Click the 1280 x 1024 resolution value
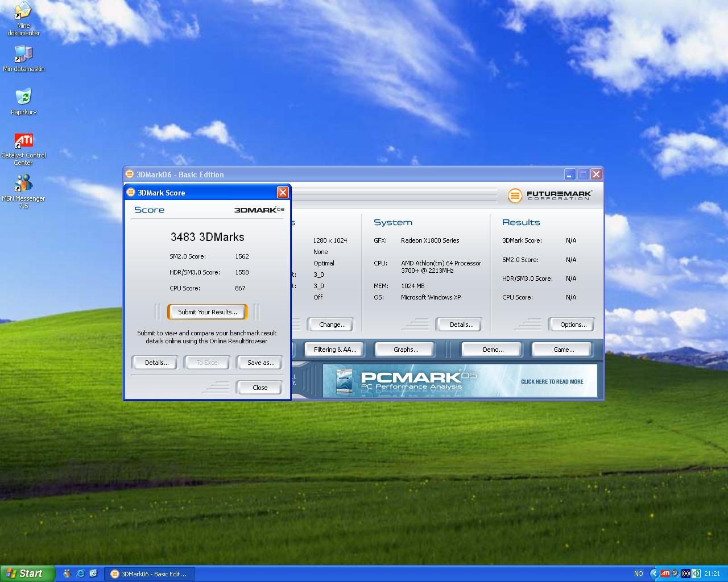The image size is (728, 582). [x=330, y=240]
